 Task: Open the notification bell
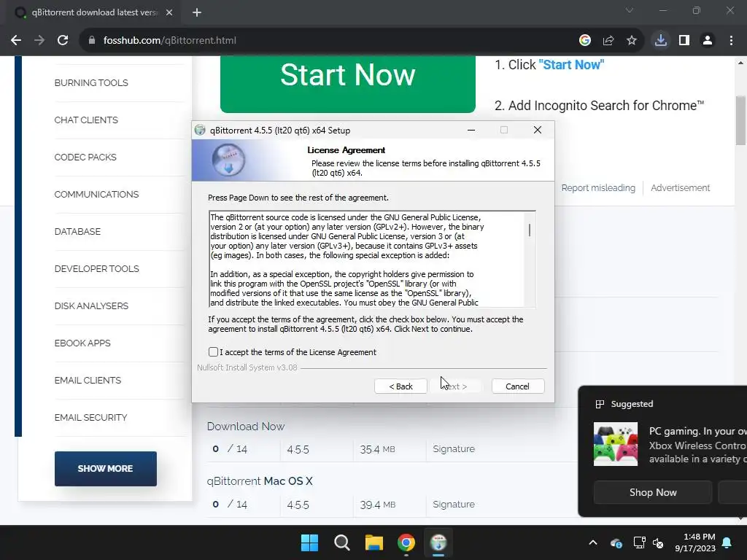727,542
